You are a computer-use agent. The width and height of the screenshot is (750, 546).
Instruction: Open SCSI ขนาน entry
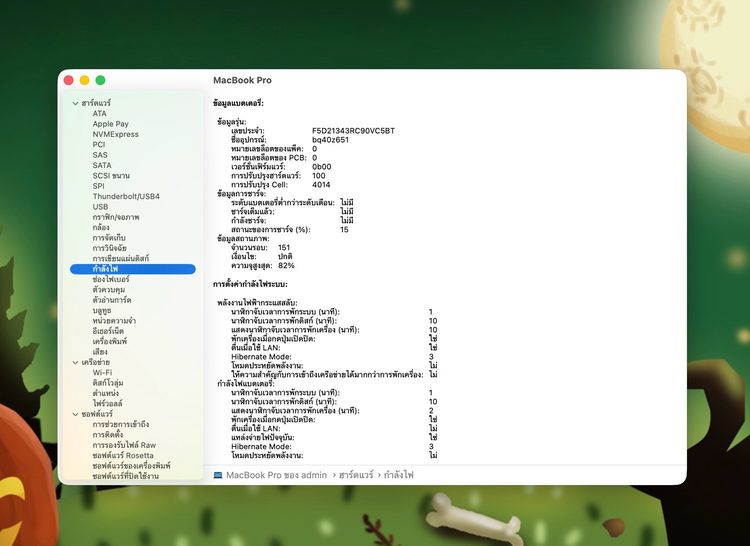[x=111, y=175]
